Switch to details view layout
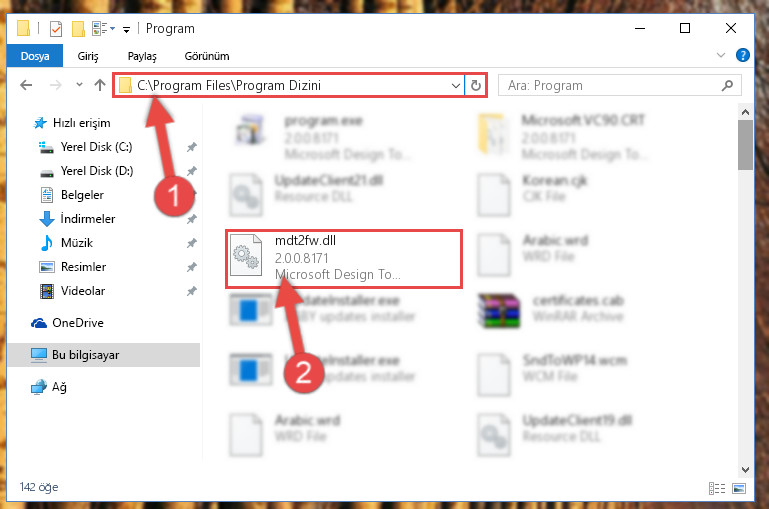Screen dimensions: 769x509 click(717, 488)
